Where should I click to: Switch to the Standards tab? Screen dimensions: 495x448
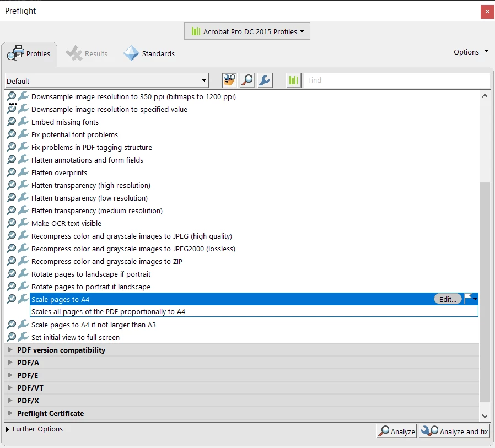[149, 53]
